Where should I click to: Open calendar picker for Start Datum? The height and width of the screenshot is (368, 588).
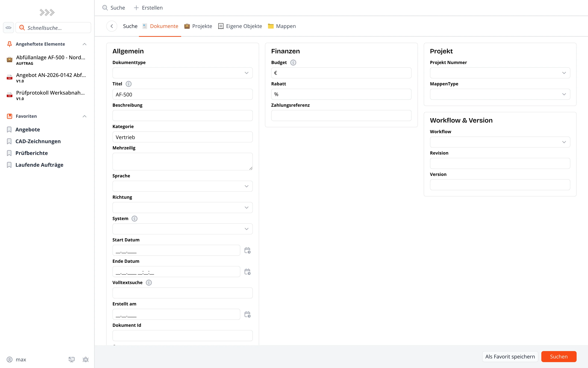point(247,250)
